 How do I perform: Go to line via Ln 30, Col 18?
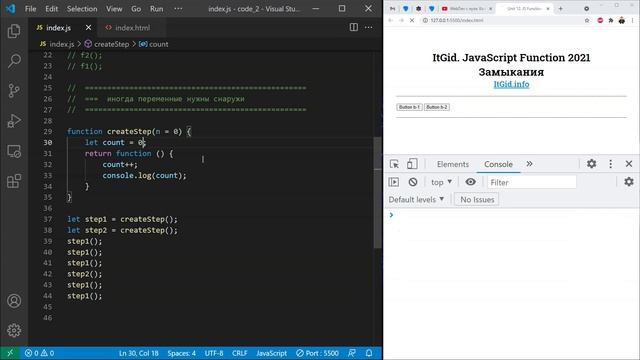point(139,353)
